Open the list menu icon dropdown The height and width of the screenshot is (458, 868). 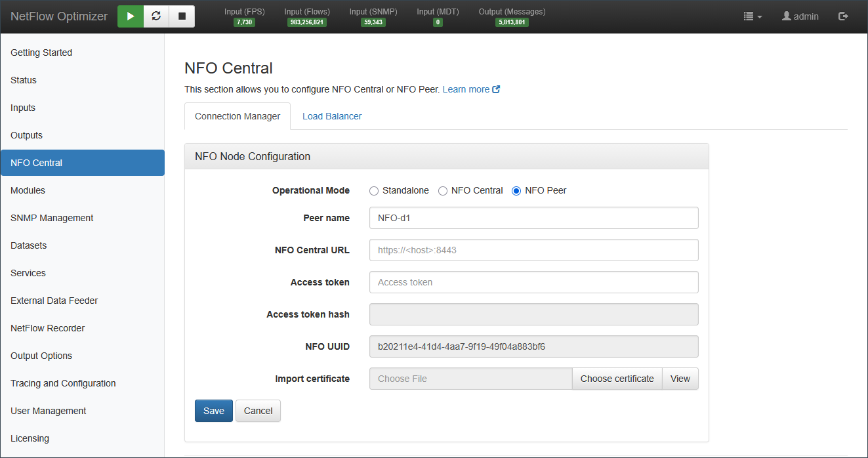point(752,16)
